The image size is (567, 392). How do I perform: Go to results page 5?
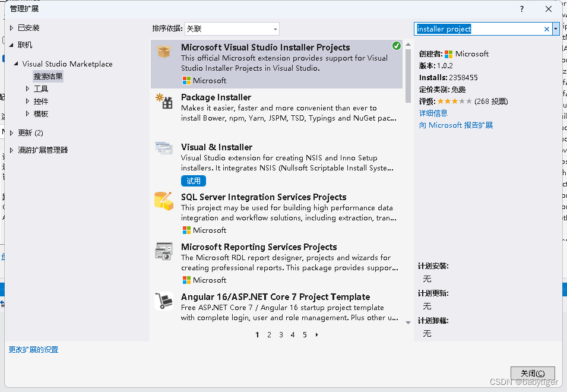pyautogui.click(x=305, y=335)
